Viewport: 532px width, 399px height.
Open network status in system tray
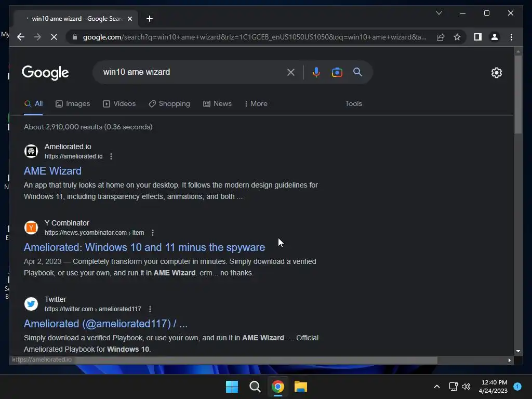click(453, 387)
